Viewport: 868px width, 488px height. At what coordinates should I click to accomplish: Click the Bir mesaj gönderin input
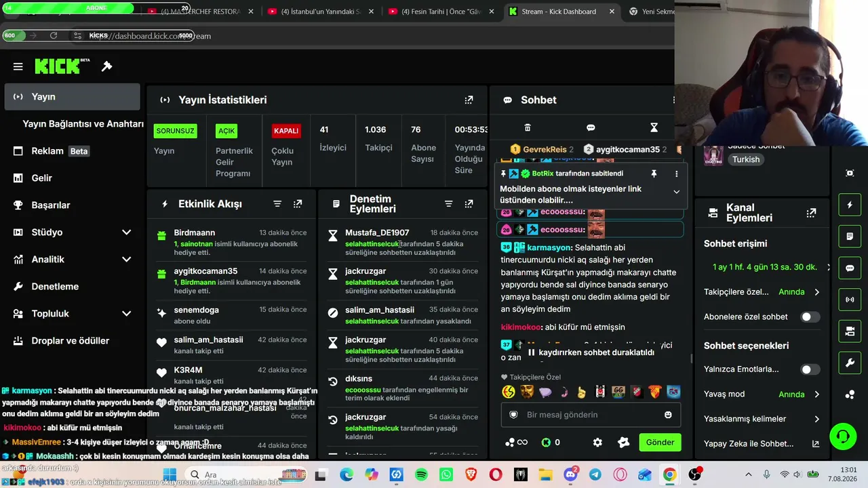590,415
